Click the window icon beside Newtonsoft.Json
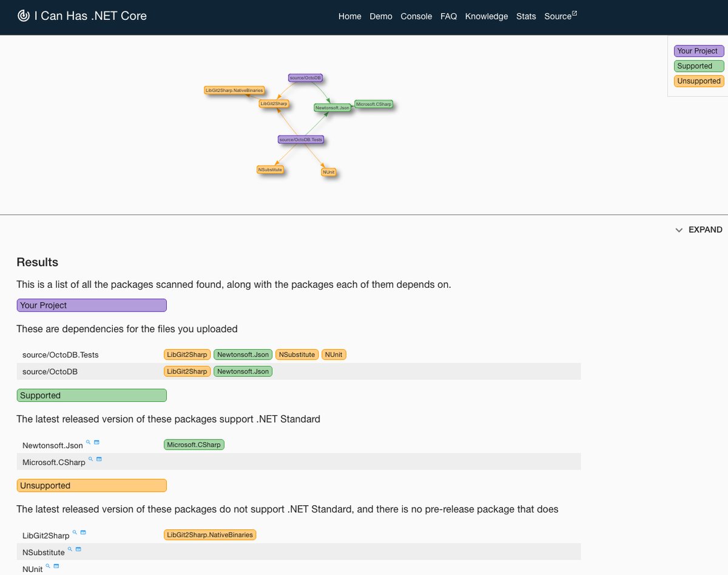Screen dimensions: 728x575 96,442
